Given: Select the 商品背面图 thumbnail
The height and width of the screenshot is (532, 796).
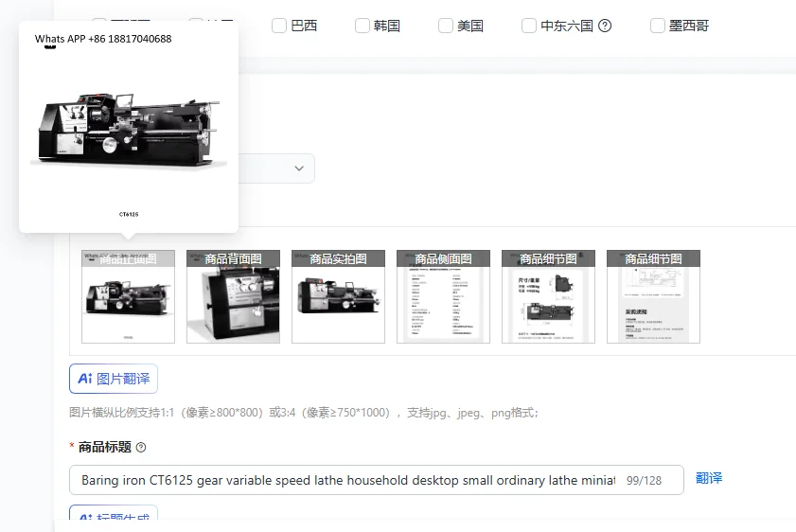Looking at the screenshot, I should click(x=234, y=296).
